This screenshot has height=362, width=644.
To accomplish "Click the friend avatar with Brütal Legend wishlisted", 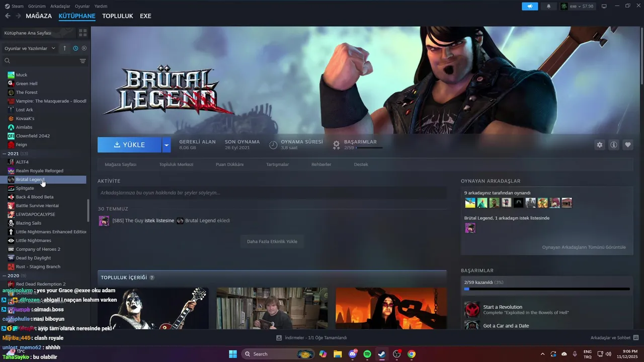I will pos(470,228).
